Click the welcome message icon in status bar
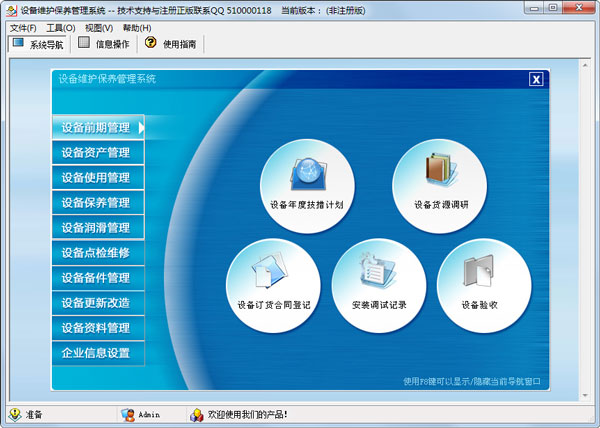 pos(197,415)
